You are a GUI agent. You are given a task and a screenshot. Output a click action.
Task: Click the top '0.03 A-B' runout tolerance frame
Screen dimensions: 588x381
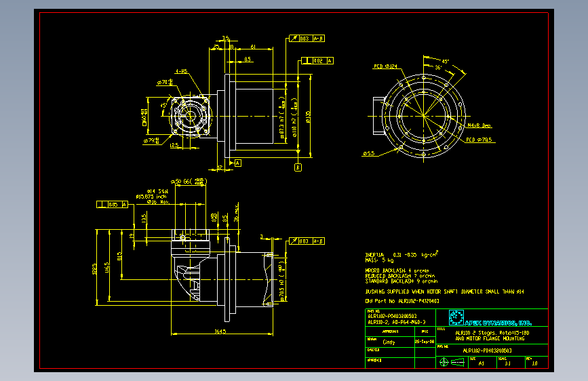(307, 38)
